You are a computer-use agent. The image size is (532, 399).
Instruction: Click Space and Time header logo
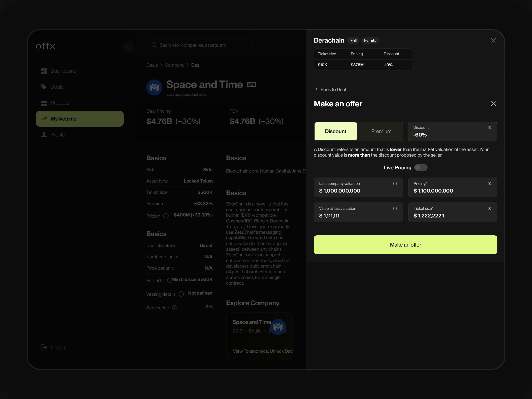pyautogui.click(x=154, y=87)
